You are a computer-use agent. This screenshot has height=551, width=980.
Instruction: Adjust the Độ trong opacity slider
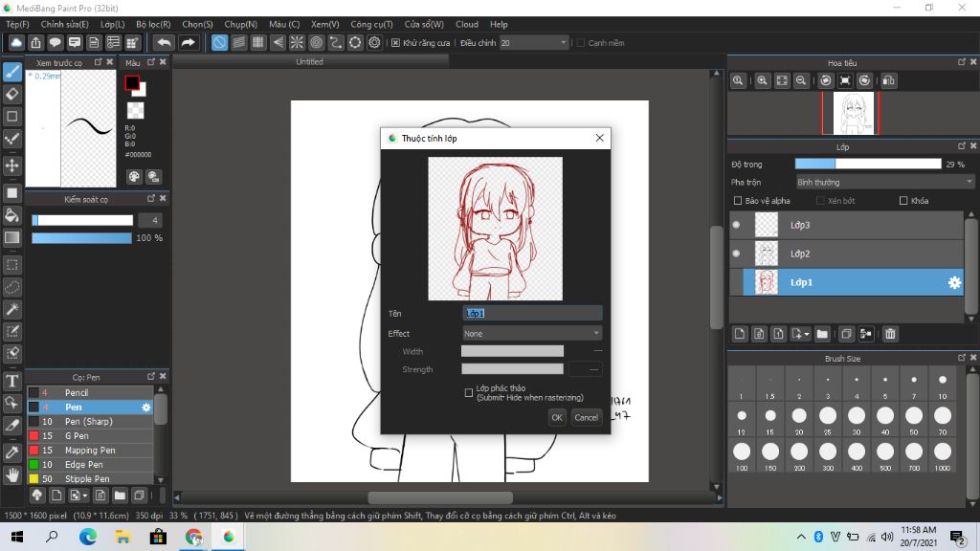(867, 165)
